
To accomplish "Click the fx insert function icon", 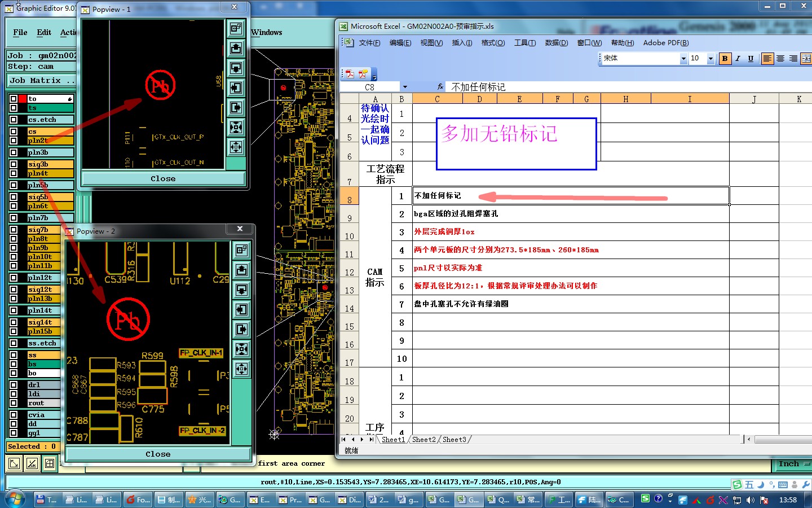I will tap(440, 87).
